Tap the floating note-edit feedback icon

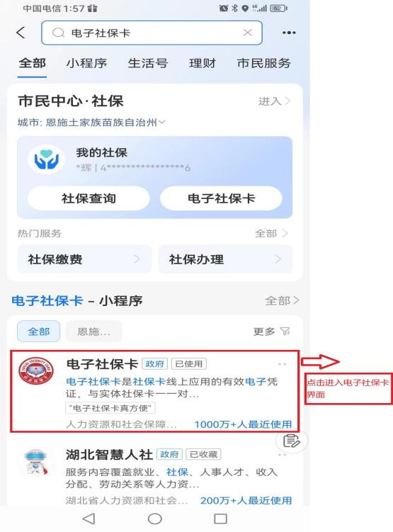coord(291,441)
